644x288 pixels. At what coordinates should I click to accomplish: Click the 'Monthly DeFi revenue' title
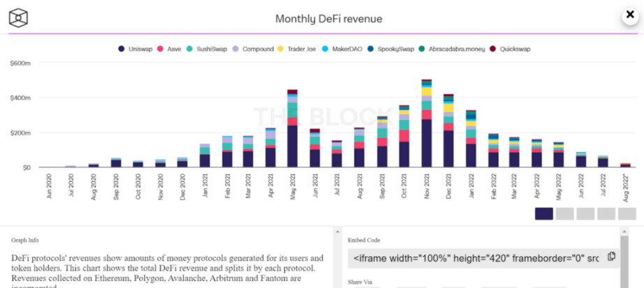click(x=328, y=19)
